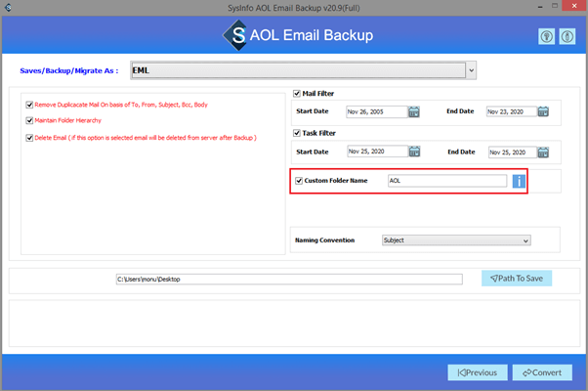The image size is (588, 391).
Task: Expand the Naming Convention Subject dropdown
Action: click(525, 240)
